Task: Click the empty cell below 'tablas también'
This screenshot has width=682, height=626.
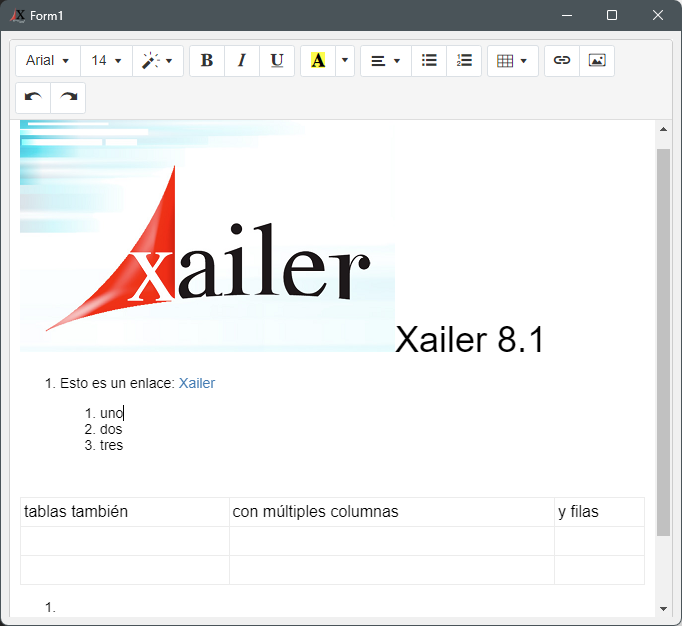Action: coord(125,541)
